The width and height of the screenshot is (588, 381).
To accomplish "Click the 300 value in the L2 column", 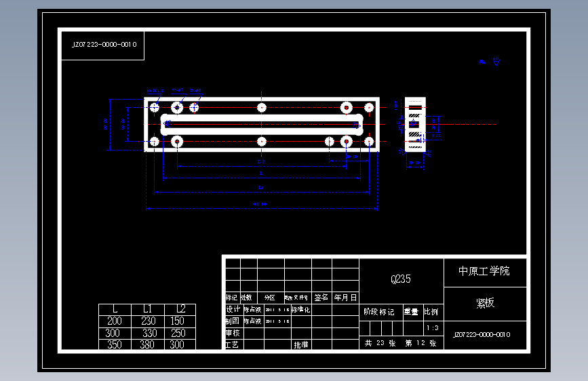I will point(177,344).
